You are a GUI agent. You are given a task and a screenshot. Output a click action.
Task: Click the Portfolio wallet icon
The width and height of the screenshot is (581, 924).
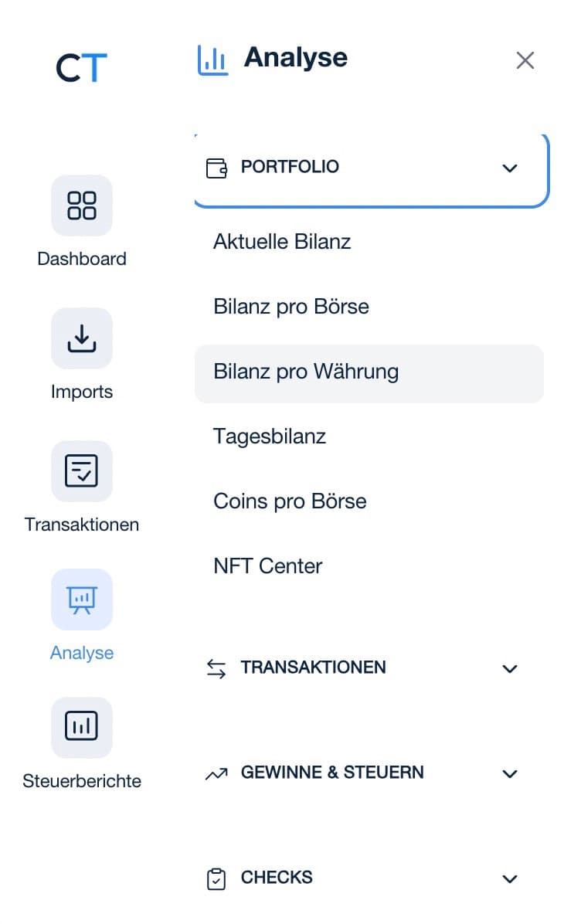216,168
